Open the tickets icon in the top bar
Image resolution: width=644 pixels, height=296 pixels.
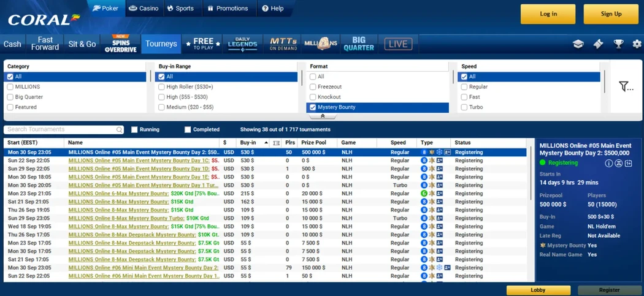(x=598, y=44)
